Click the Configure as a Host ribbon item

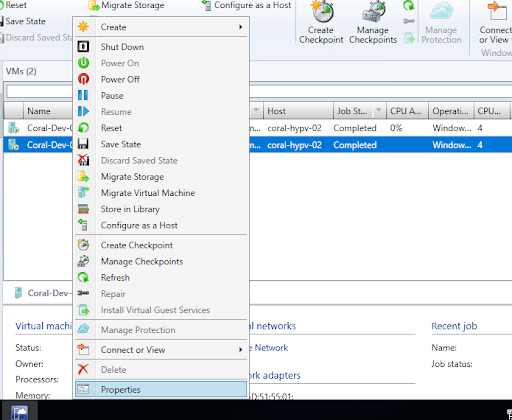click(247, 5)
